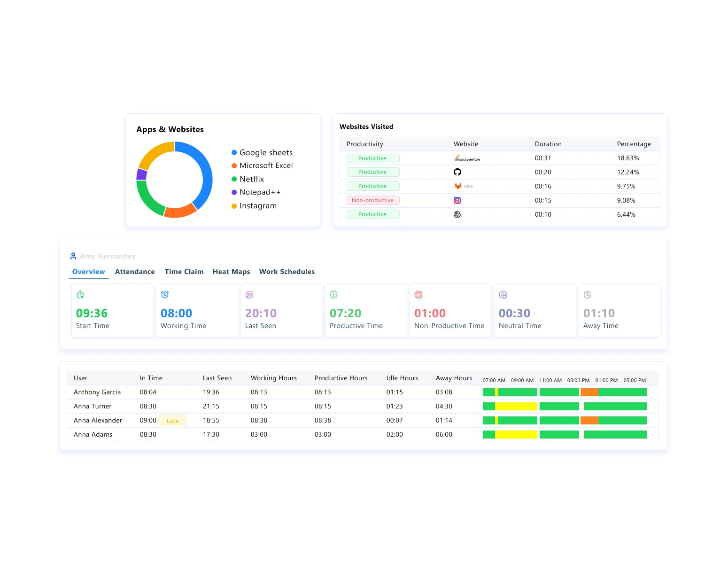Image resolution: width=728 pixels, height=564 pixels.
Task: Click the stopwatch icon on the Start Time card
Action: 80,294
